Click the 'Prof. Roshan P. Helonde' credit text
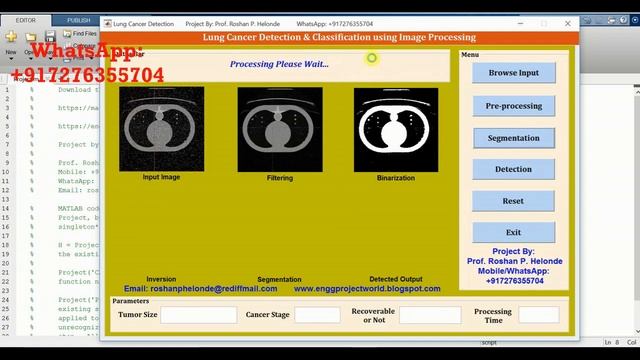This screenshot has width=640, height=360. pyautogui.click(x=515, y=261)
